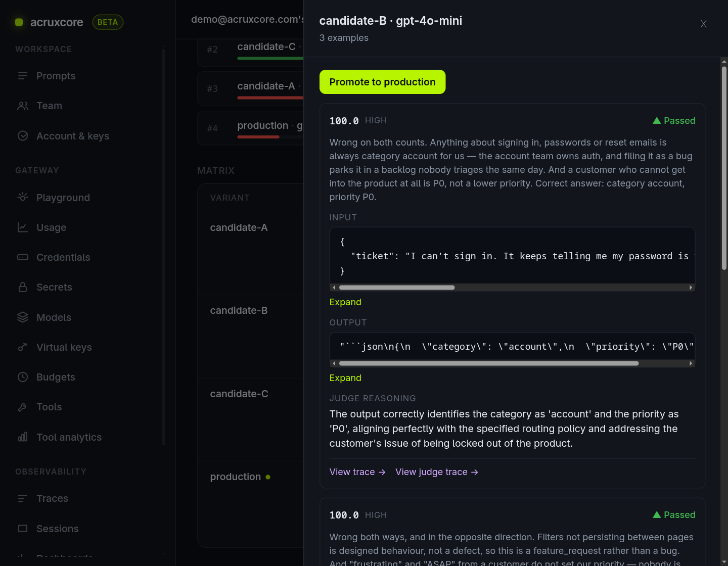Open the View trace link
Viewport: 728px width, 566px height.
point(357,472)
